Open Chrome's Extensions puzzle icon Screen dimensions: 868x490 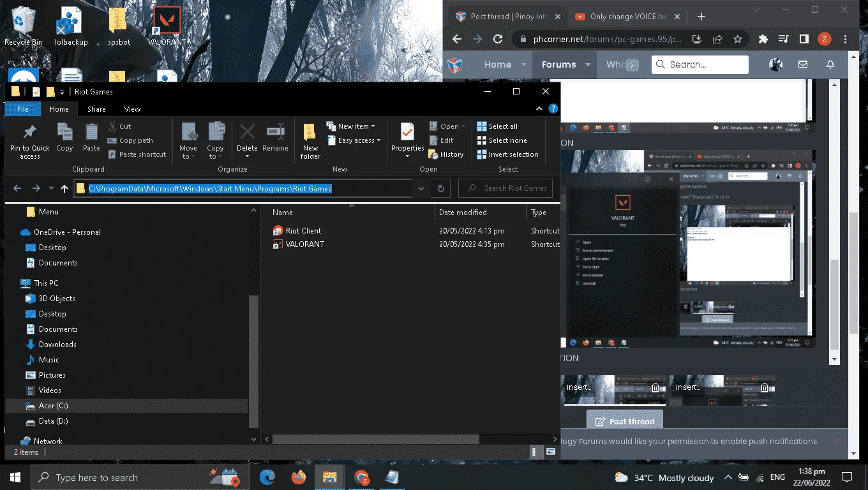(x=763, y=39)
